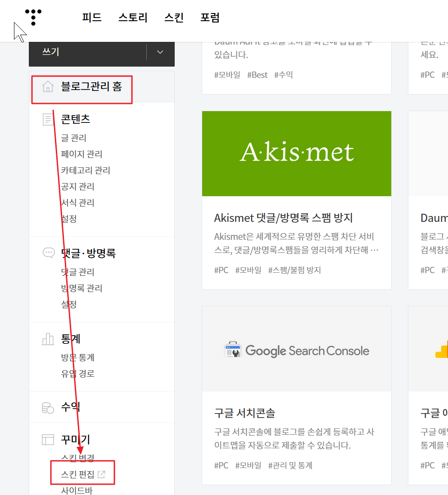Open 방명록 관리
This screenshot has height=495, width=448.
[81, 288]
